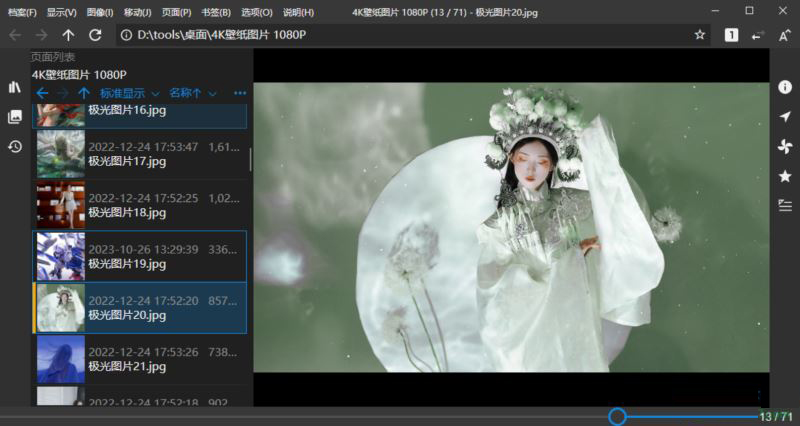The image size is (800, 426).
Task: Open the 显示(V) menu
Action: (61, 12)
